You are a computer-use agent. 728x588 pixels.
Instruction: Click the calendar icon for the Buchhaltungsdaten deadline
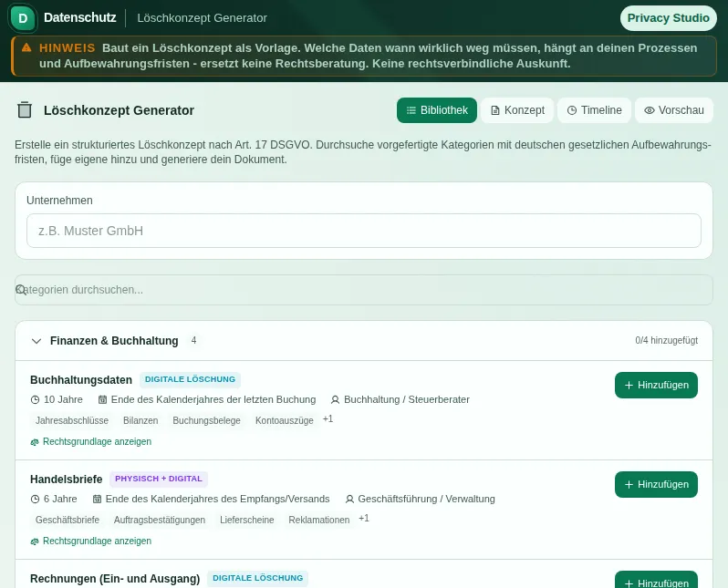(x=102, y=399)
